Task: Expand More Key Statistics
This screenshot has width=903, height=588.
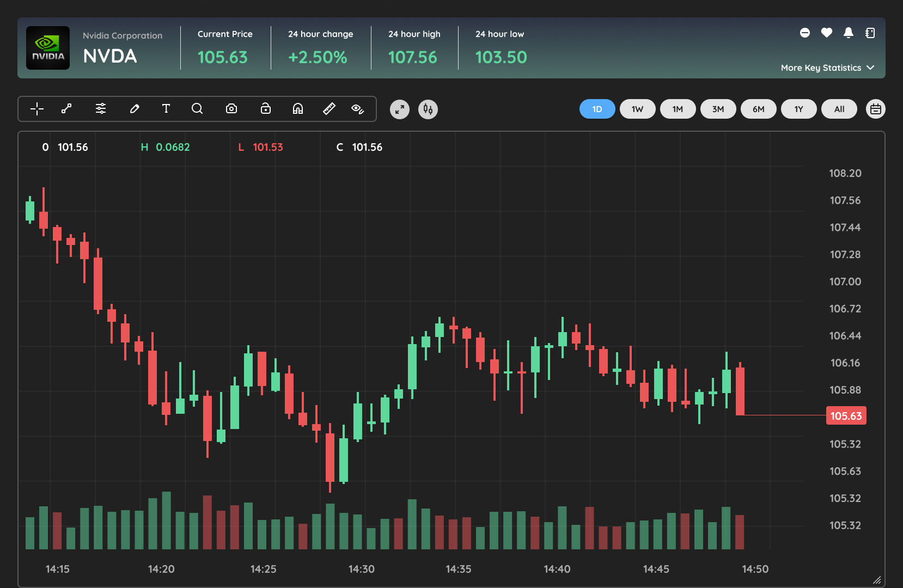Action: coord(827,68)
